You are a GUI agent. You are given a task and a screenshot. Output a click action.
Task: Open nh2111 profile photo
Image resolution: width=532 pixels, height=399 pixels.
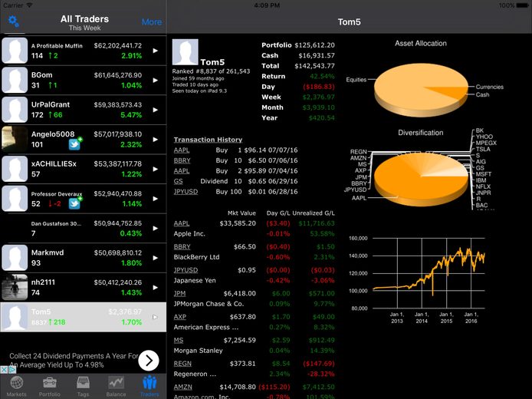15,287
